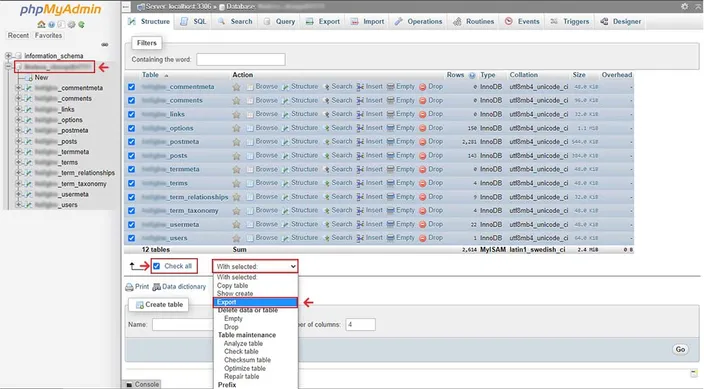This screenshot has height=389, width=704.
Task: Collapse navigation panel toggle at top
Action: [126, 7]
